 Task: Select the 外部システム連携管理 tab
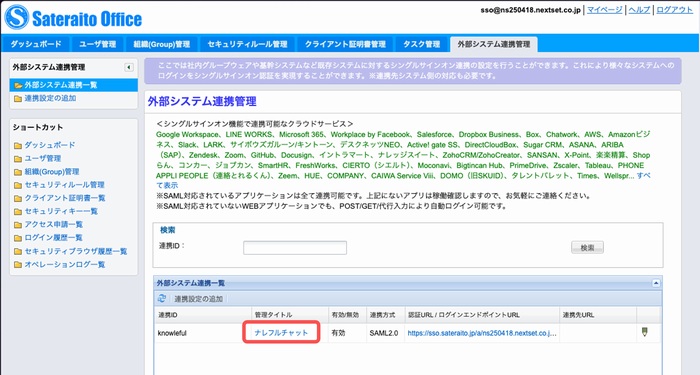point(494,44)
